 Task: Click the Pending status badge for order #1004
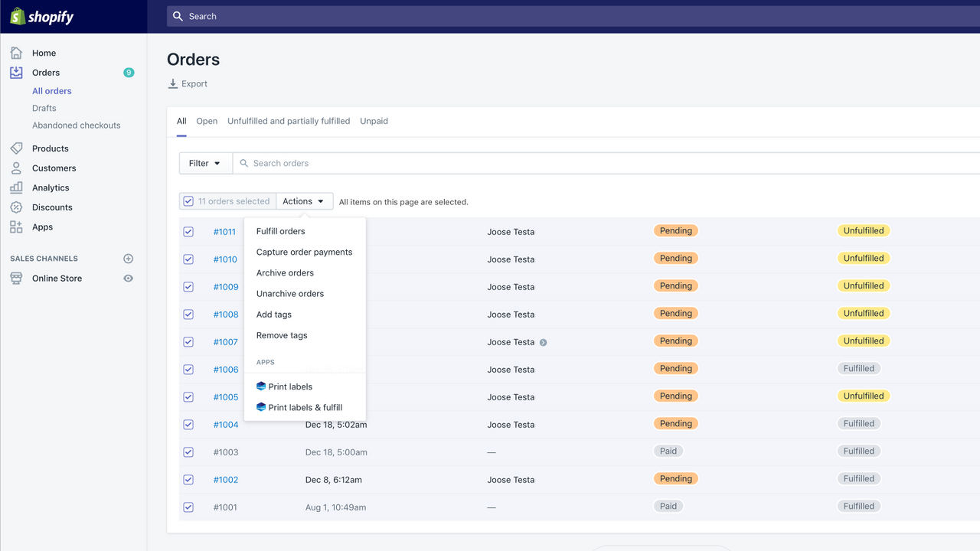(x=676, y=424)
